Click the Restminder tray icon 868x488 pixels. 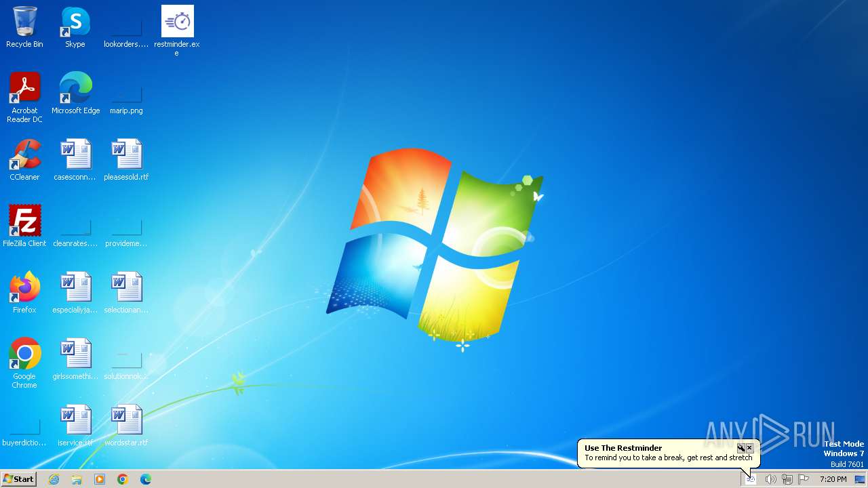tap(751, 479)
